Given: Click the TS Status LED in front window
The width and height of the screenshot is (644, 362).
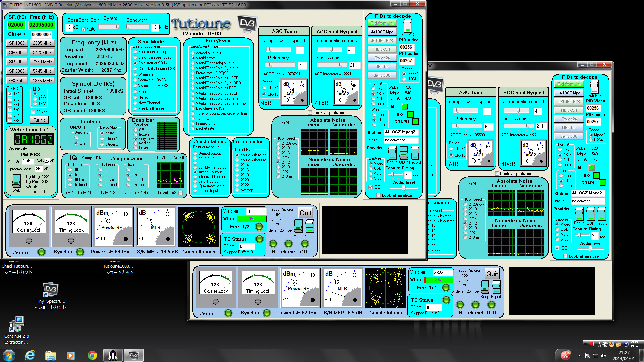Looking at the screenshot, I should [x=259, y=239].
